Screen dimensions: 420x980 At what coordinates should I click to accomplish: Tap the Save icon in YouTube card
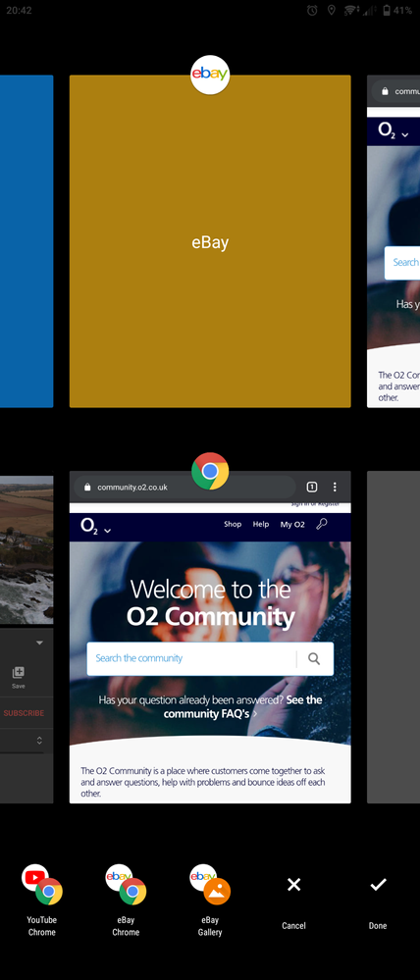click(18, 676)
